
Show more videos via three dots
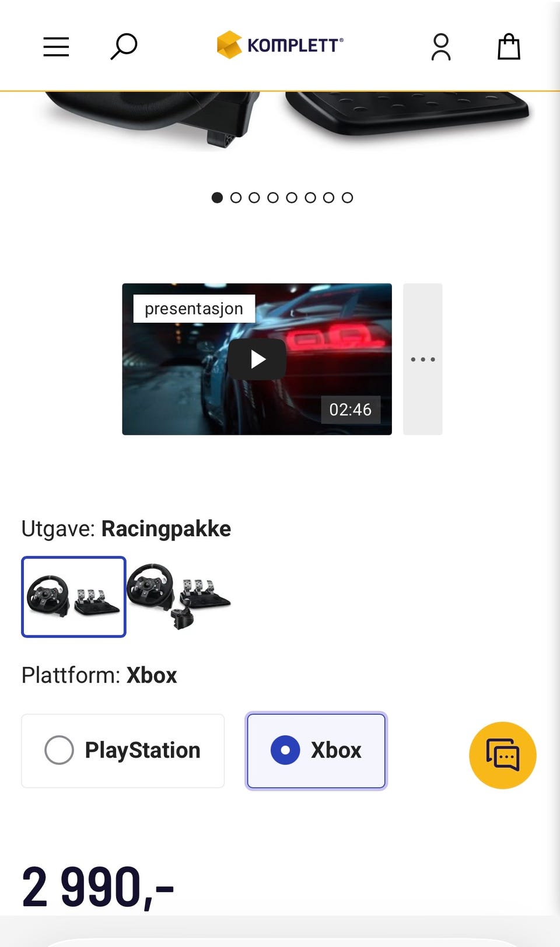(423, 359)
